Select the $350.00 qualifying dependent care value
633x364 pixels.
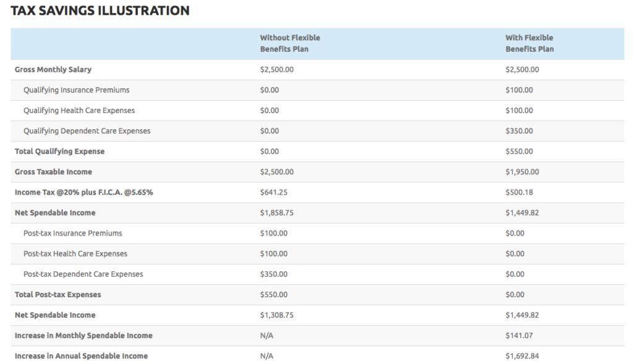pos(519,131)
